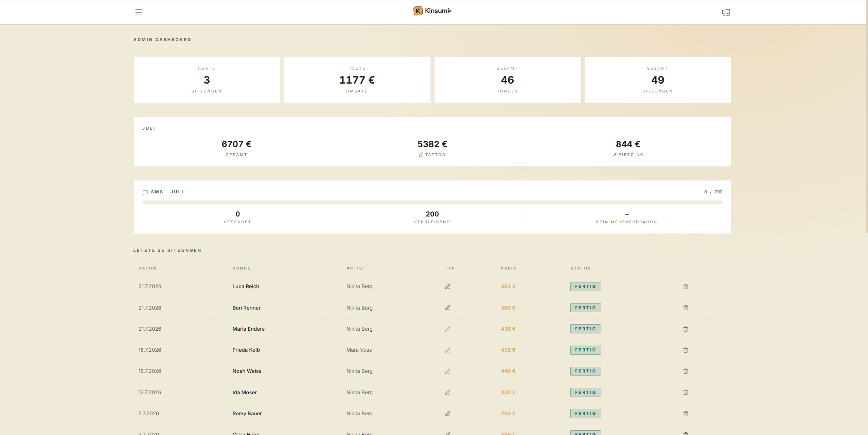The width and height of the screenshot is (868, 435).
Task: Click FERTIG status of Noah Weiss
Action: [585, 371]
